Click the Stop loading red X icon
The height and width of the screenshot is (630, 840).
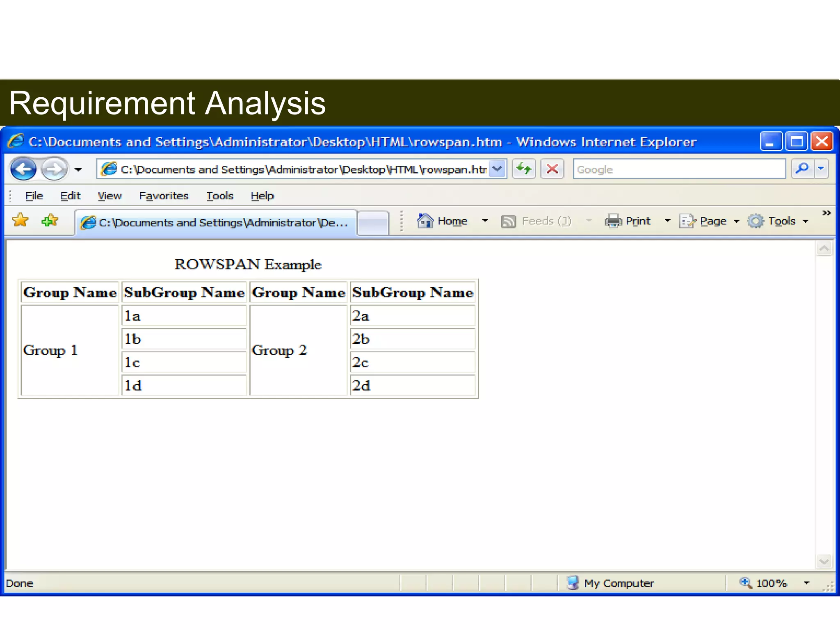click(x=552, y=169)
